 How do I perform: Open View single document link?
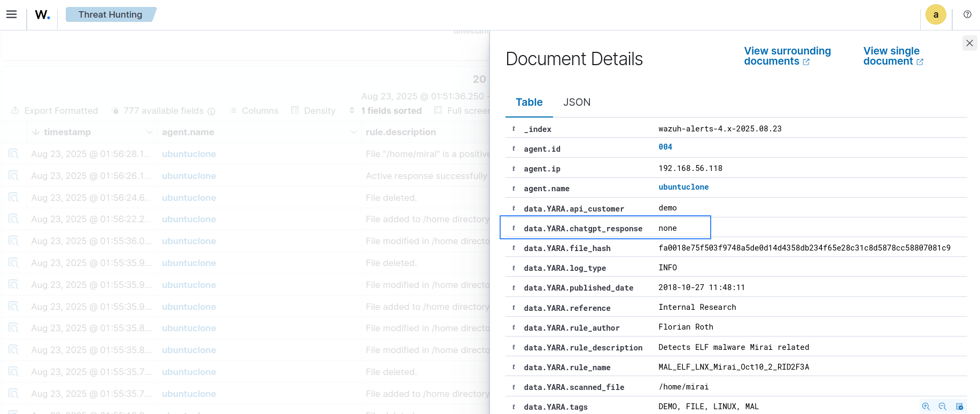pos(892,56)
